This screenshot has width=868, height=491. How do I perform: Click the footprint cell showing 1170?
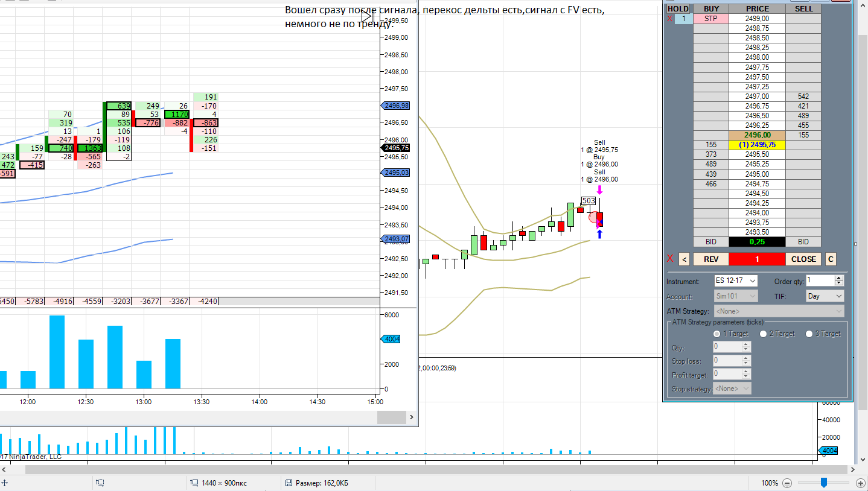coord(177,114)
